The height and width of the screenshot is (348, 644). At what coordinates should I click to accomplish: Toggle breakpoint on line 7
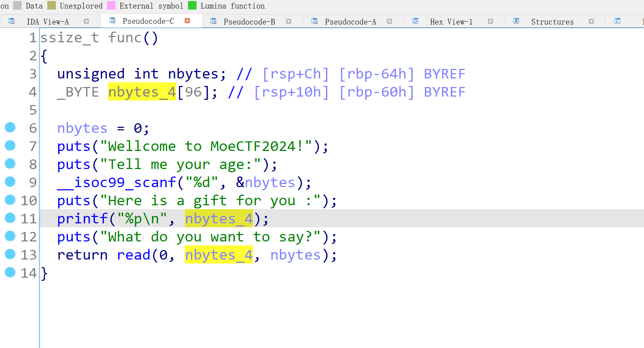click(x=10, y=145)
